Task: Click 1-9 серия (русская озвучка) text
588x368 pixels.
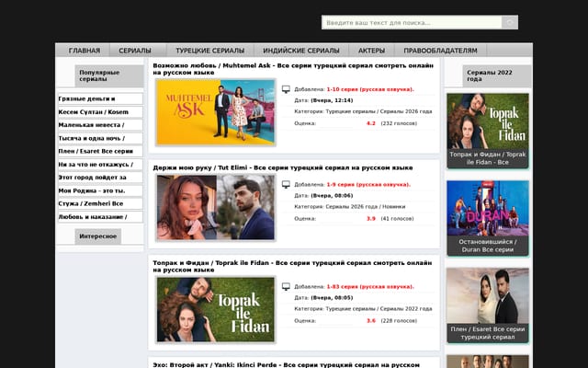Action: click(x=368, y=184)
